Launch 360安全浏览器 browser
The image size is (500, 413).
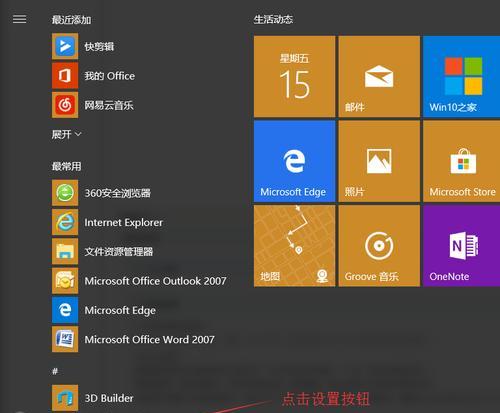click(x=101, y=193)
